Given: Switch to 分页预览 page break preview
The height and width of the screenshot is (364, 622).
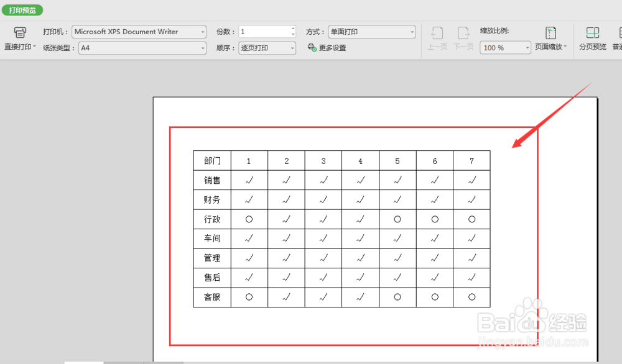Looking at the screenshot, I should tap(593, 39).
